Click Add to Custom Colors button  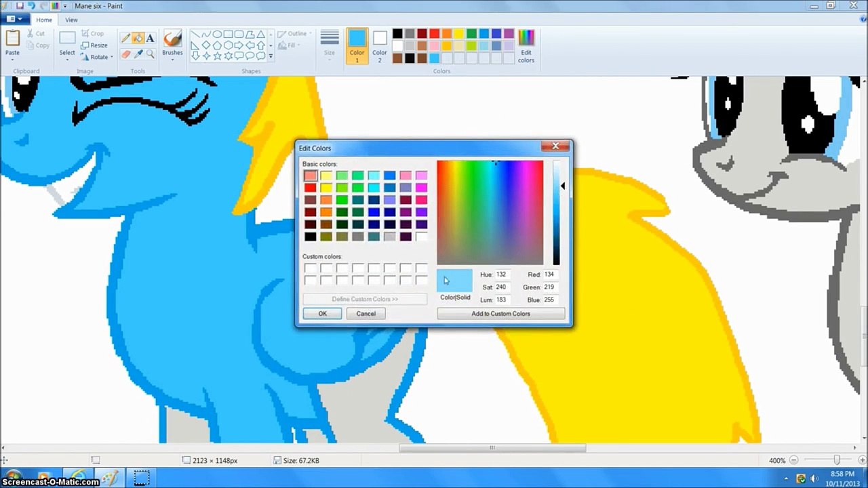pos(500,314)
